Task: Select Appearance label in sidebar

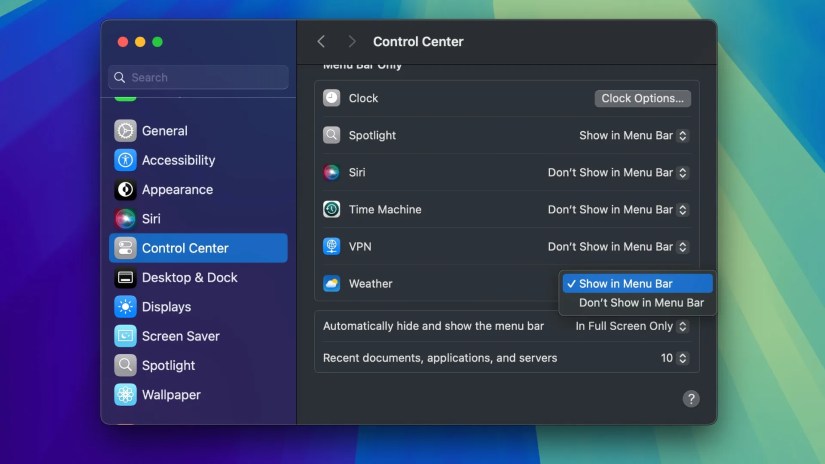Action: click(177, 189)
